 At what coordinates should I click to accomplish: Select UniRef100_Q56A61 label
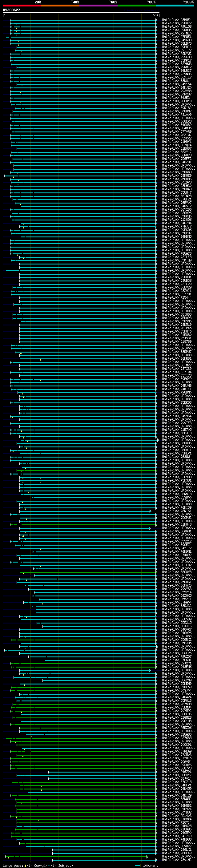(x=177, y=582)
